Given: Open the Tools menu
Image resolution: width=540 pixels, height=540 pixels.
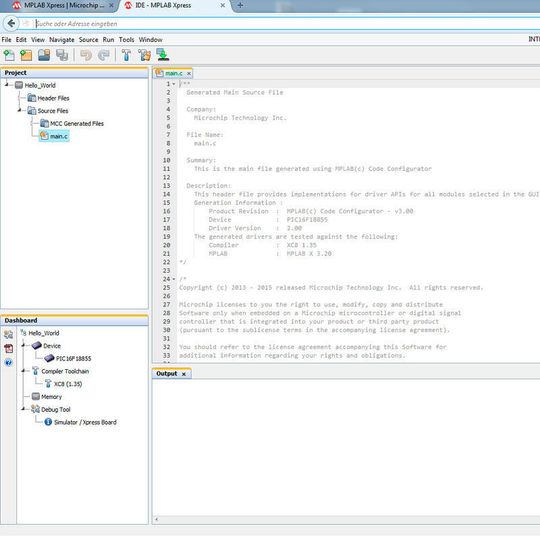Looking at the screenshot, I should (x=126, y=40).
